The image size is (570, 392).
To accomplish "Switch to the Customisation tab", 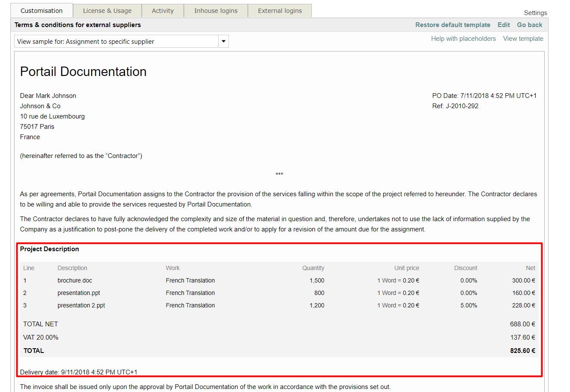I will click(x=42, y=11).
